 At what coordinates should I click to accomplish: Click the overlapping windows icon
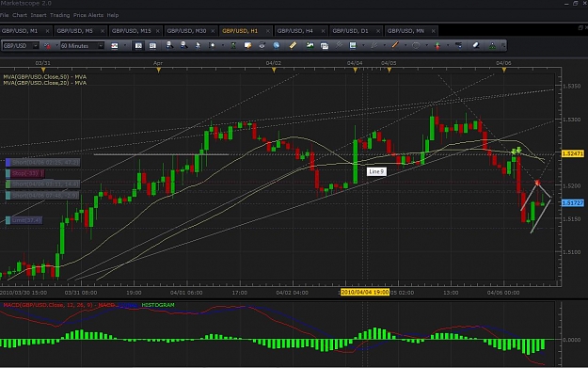325,46
